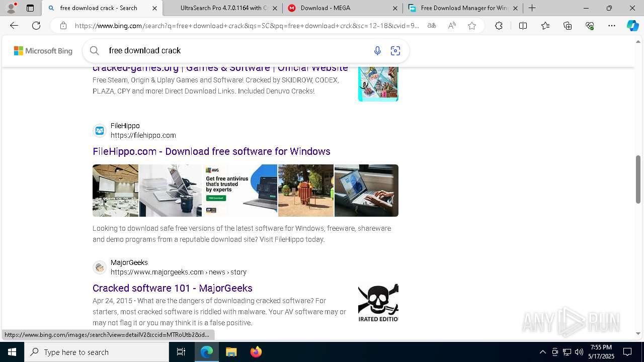Open AVG free antivirus ad image
This screenshot has height=362, width=644.
[x=240, y=191]
